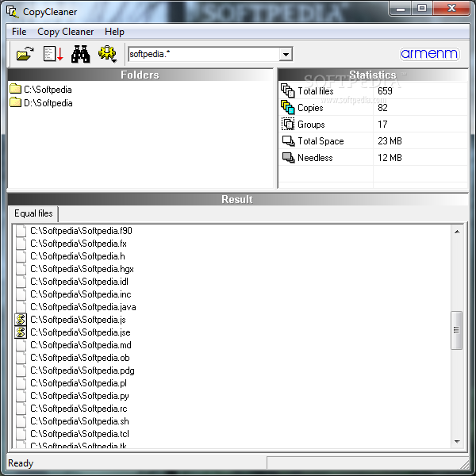Click the Total files value 659
Viewport: 476px width, 476px height.
point(385,90)
